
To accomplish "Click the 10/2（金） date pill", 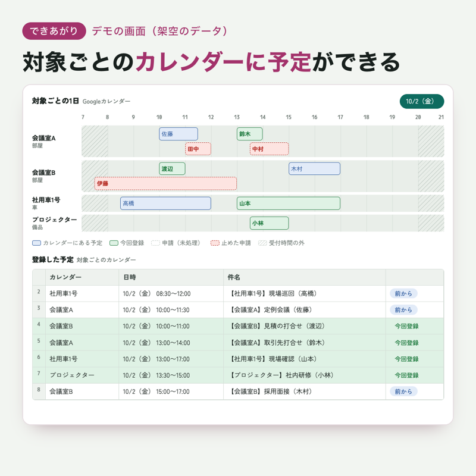I will tap(422, 101).
